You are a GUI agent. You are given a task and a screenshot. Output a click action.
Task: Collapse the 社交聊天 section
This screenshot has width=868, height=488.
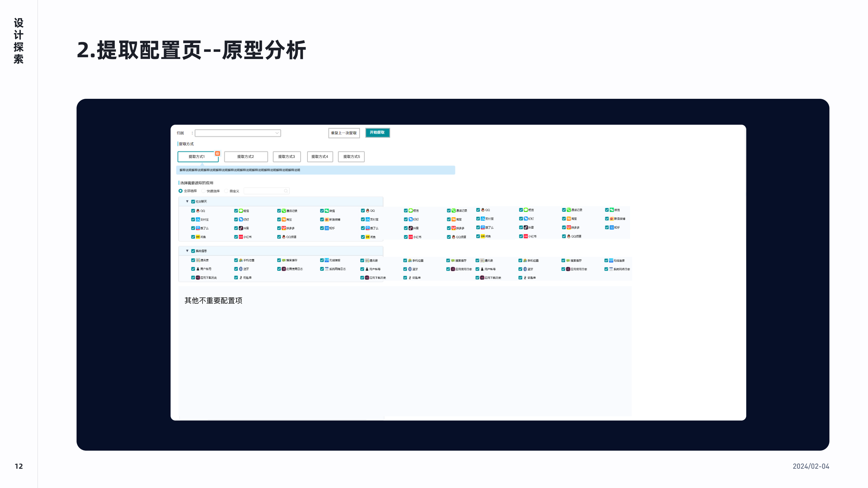click(187, 202)
